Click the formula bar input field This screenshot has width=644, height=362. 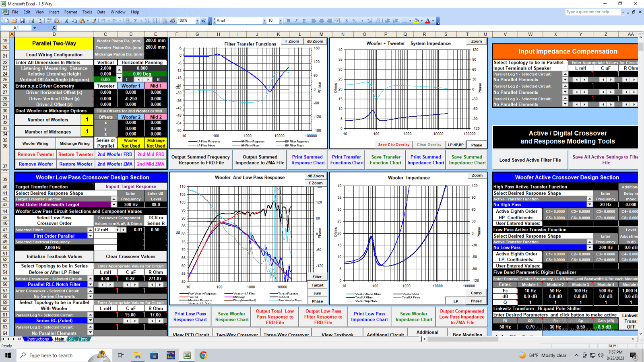tap(350, 28)
